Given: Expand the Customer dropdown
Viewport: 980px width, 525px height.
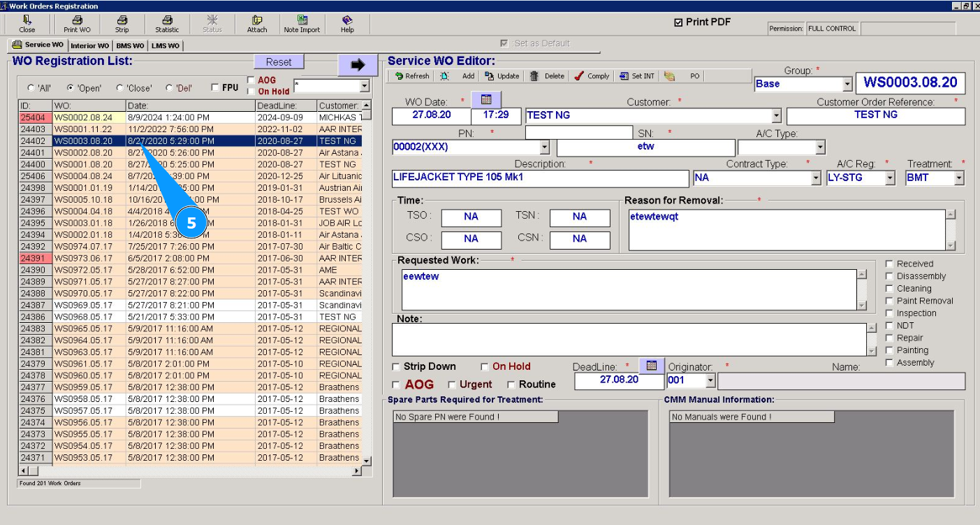Looking at the screenshot, I should [776, 116].
